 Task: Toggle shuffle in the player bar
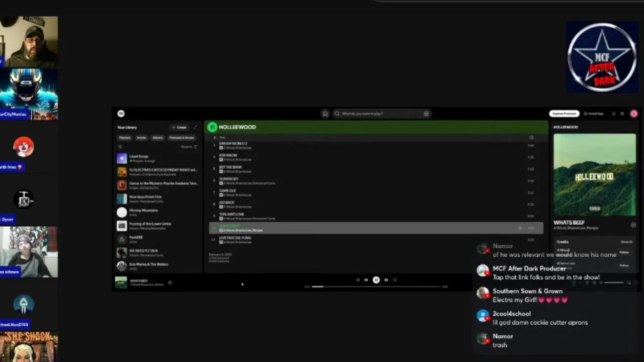(357, 280)
